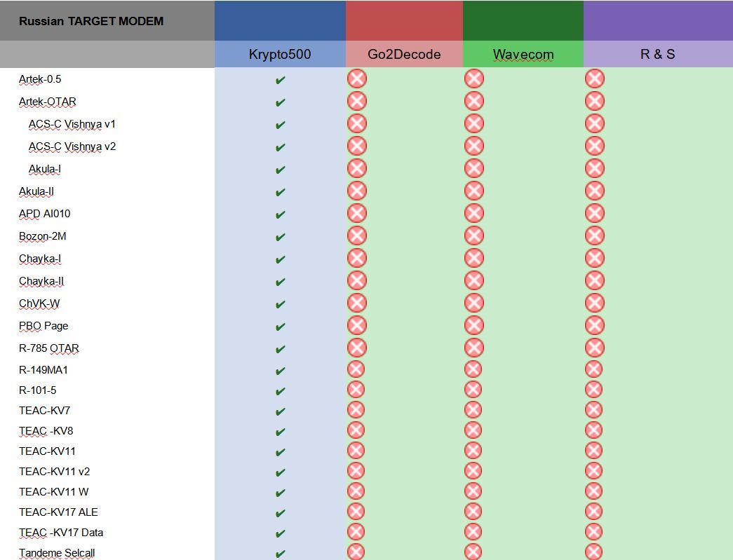
Task: Select Go2Decode cross in ACS-C Vishnya v2 row
Action: pos(357,146)
